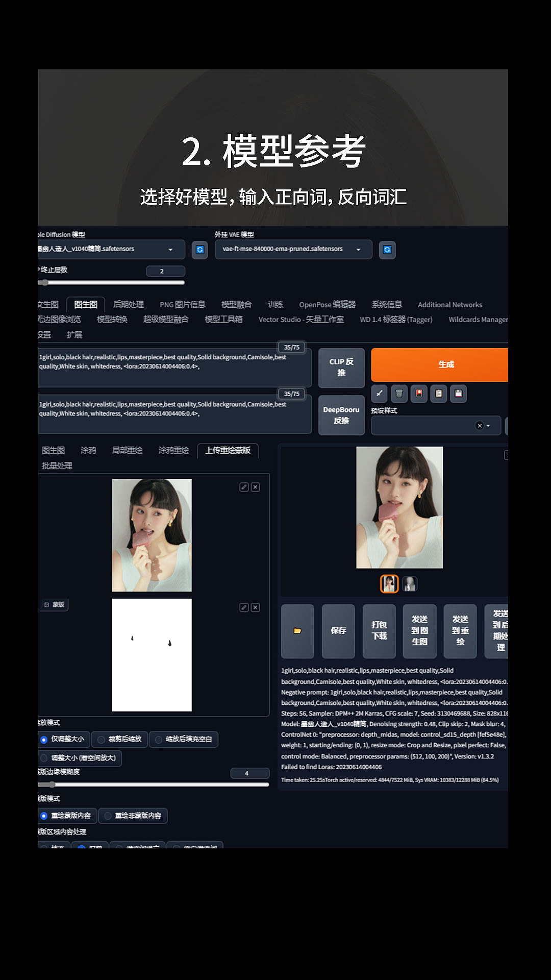This screenshot has height=980, width=551.
Task: Click the red card extra networks icon
Action: tap(419, 394)
